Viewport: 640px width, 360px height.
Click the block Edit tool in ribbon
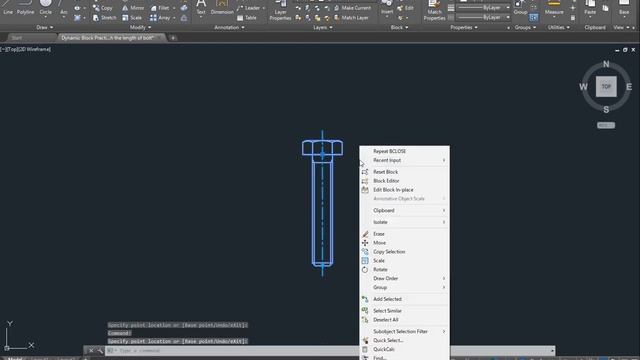(x=405, y=8)
